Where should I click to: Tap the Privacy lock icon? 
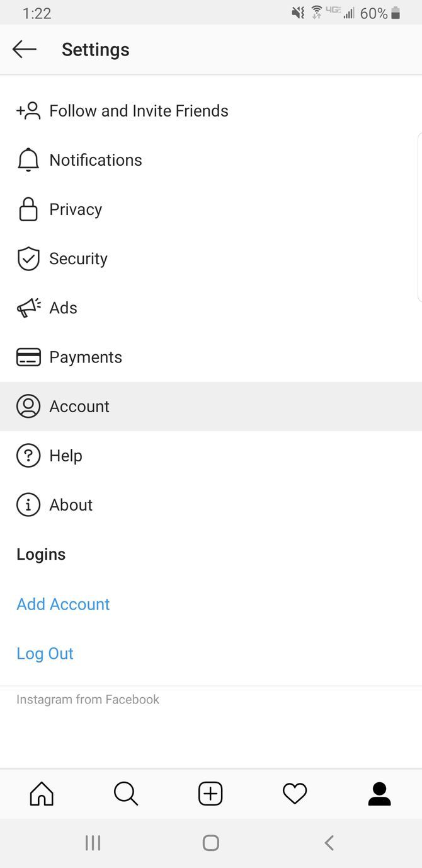pyautogui.click(x=28, y=209)
